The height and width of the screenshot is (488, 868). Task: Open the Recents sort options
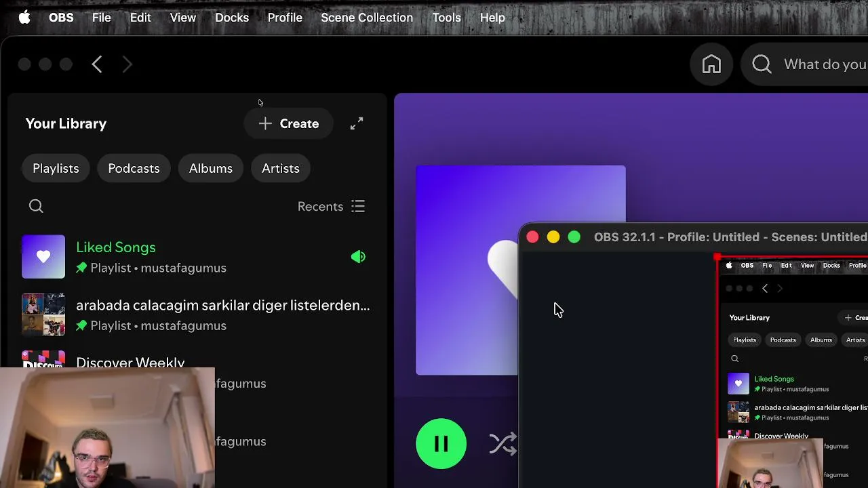pyautogui.click(x=332, y=206)
